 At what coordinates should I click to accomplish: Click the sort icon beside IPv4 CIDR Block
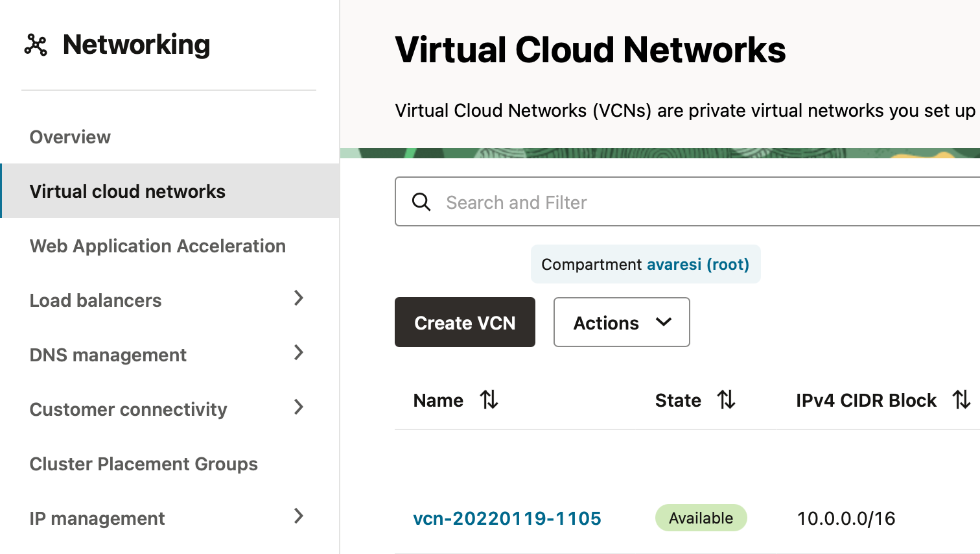pos(962,400)
